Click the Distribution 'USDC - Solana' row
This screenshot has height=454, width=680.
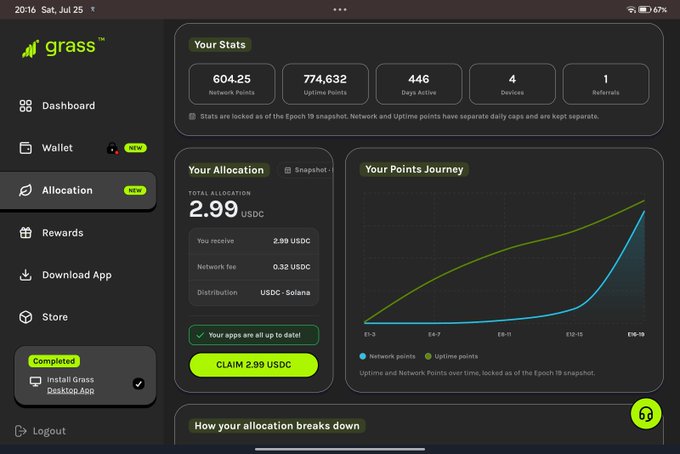[x=254, y=293]
